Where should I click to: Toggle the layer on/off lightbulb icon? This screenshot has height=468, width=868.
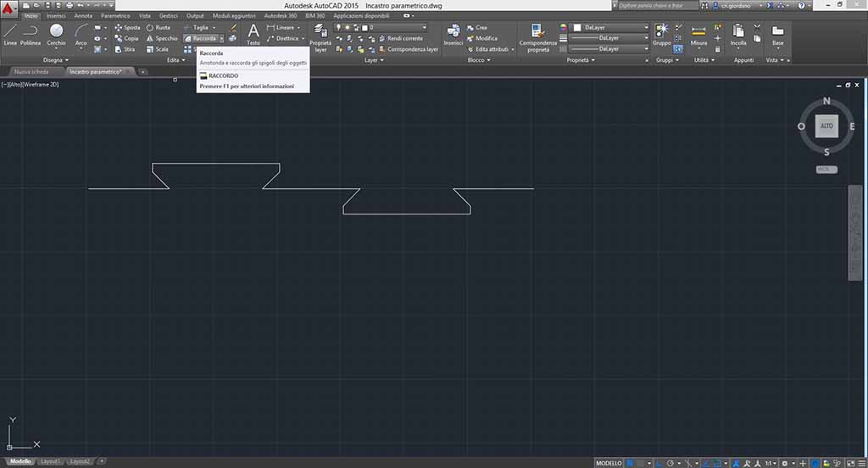(x=338, y=27)
